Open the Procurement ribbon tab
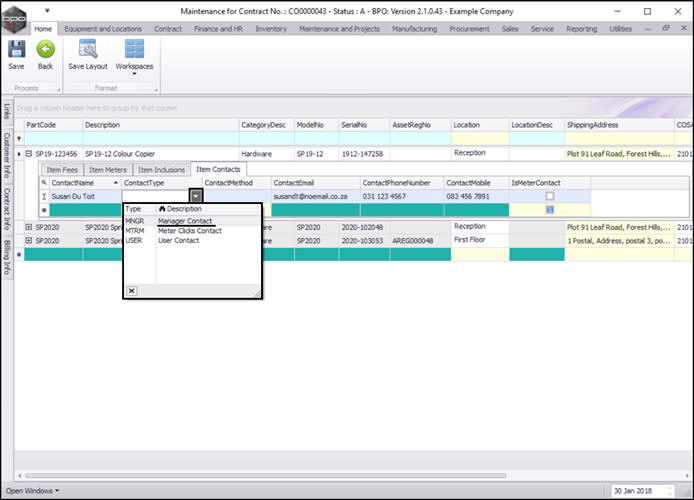Viewport: 694px width, 500px height. (x=469, y=29)
